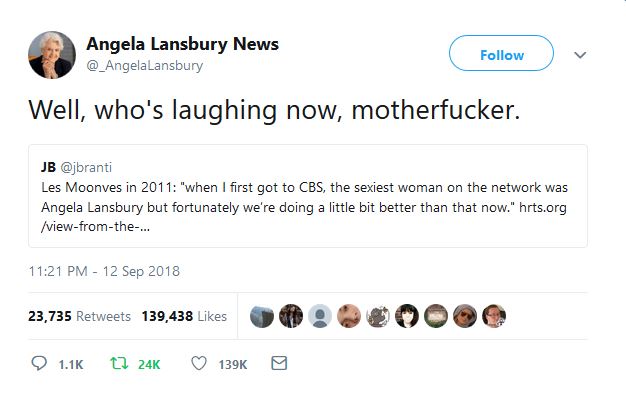The width and height of the screenshot is (626, 400).
Task: Click the dark-haired woman liker avatar
Action: pyautogui.click(x=407, y=316)
